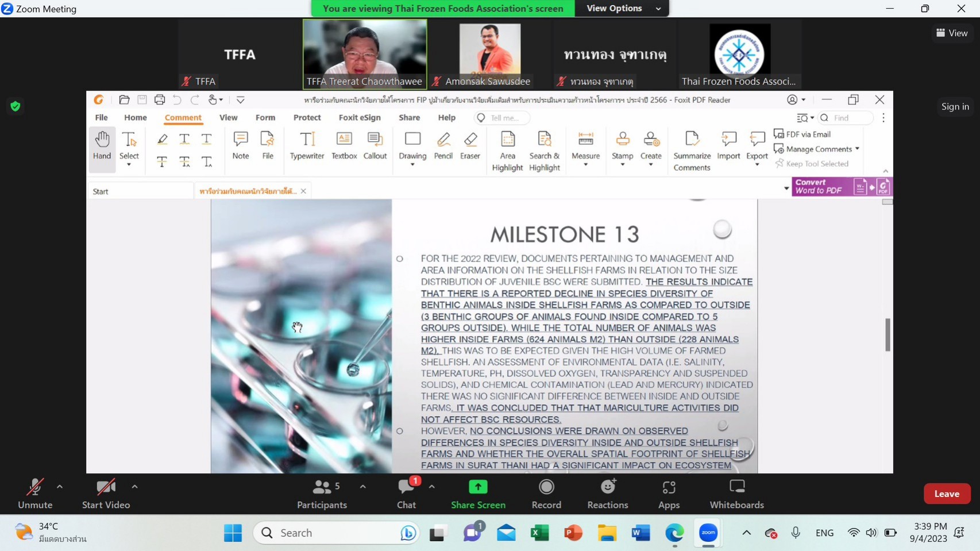Image resolution: width=980 pixels, height=551 pixels.
Task: Expand the View Options dropdown
Action: click(622, 9)
